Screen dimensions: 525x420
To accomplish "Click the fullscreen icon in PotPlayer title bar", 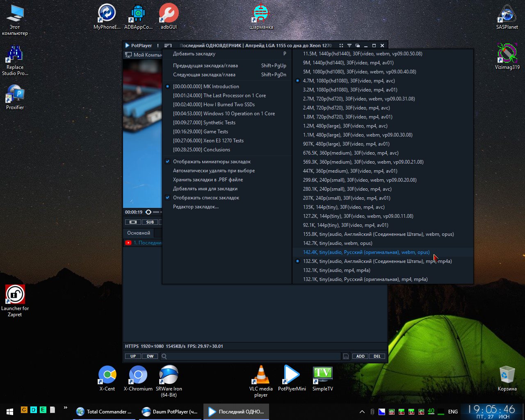I will [x=341, y=46].
